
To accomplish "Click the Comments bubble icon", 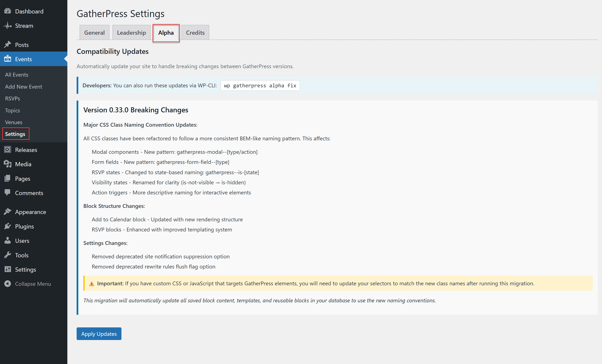I will [x=8, y=193].
